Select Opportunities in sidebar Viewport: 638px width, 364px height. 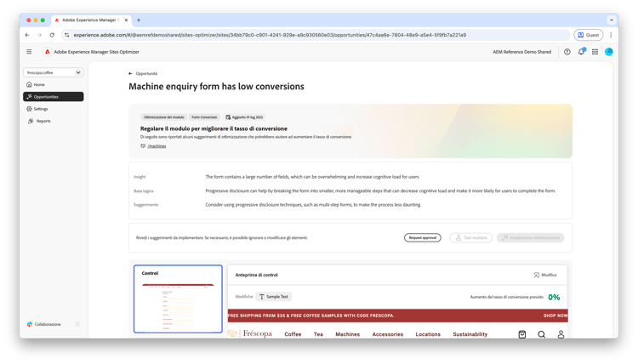pos(54,96)
